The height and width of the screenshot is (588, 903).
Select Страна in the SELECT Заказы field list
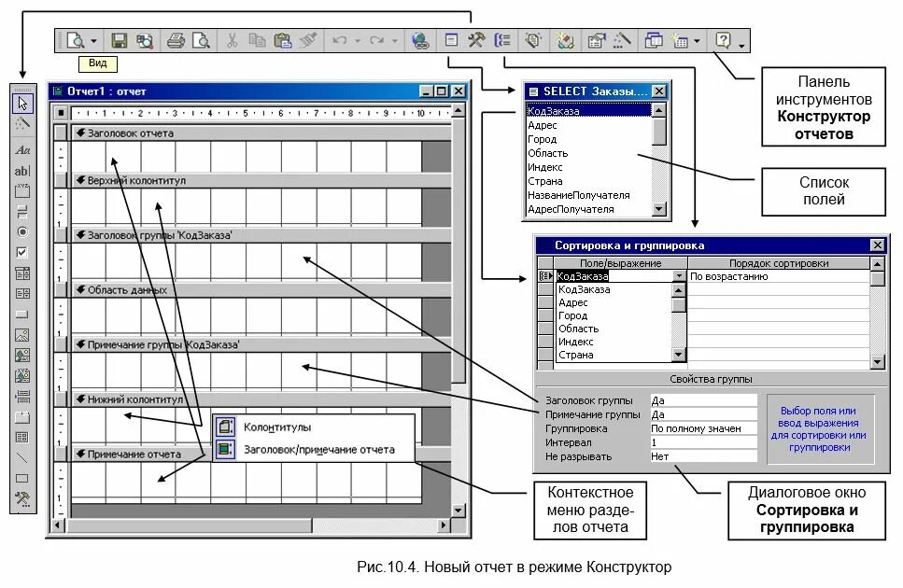pyautogui.click(x=545, y=181)
